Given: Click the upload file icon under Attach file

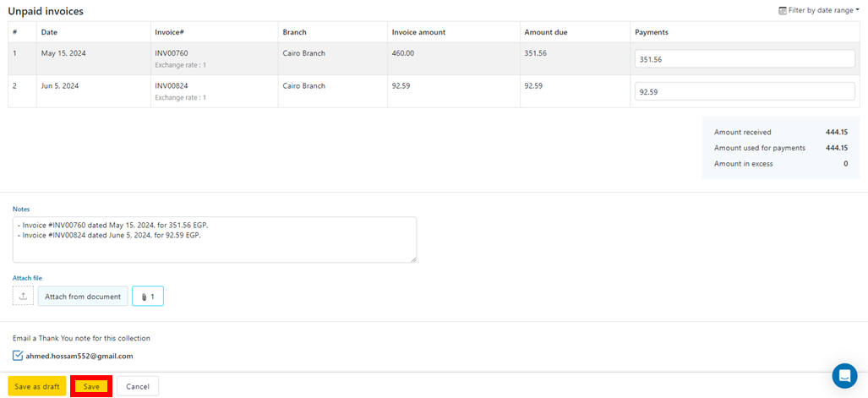Looking at the screenshot, I should point(23,296).
